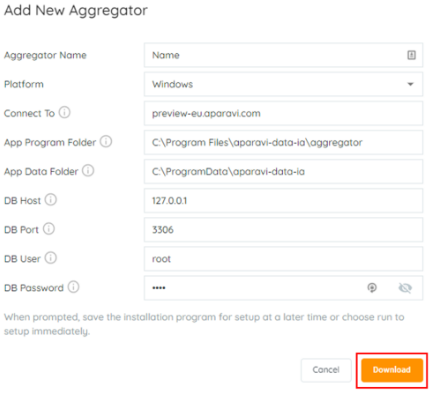The height and width of the screenshot is (393, 432).
Task: Click into the Aggregator Name input field
Action: [x=283, y=55]
